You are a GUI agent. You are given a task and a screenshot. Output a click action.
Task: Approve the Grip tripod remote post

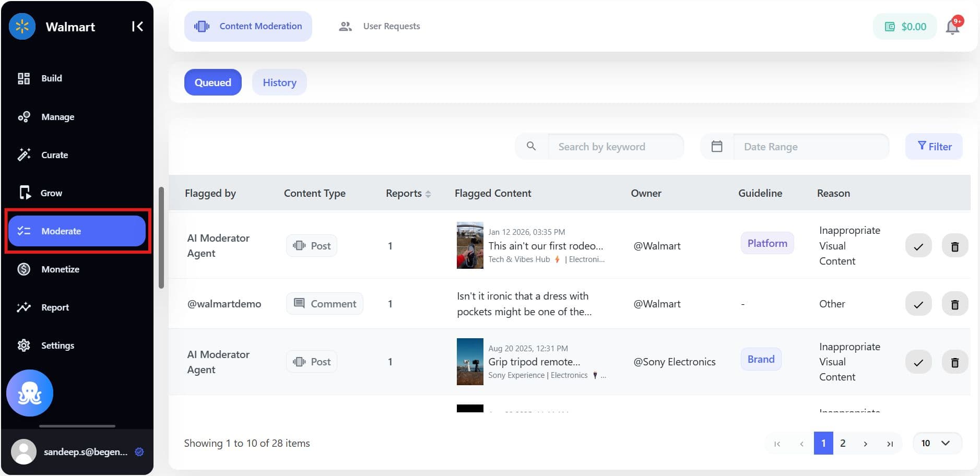click(918, 362)
